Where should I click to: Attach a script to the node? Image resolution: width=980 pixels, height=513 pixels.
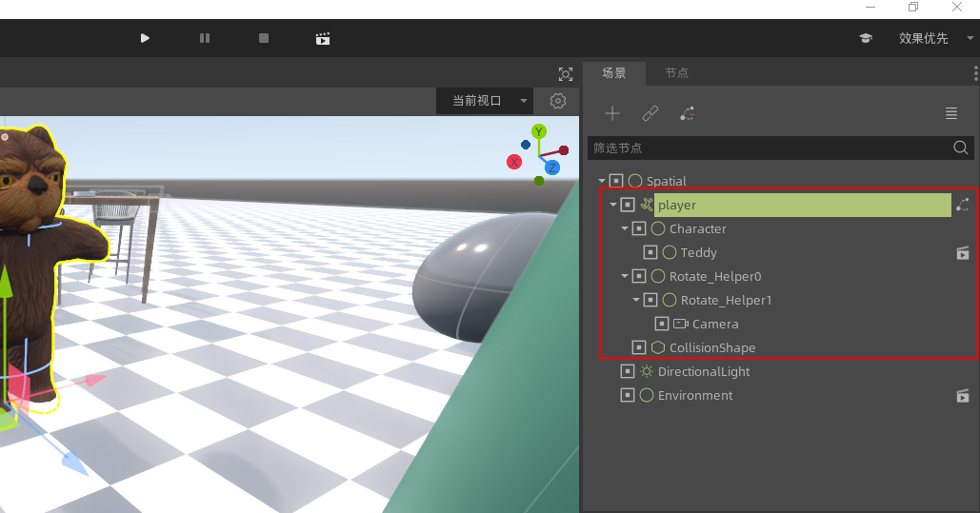[687, 113]
